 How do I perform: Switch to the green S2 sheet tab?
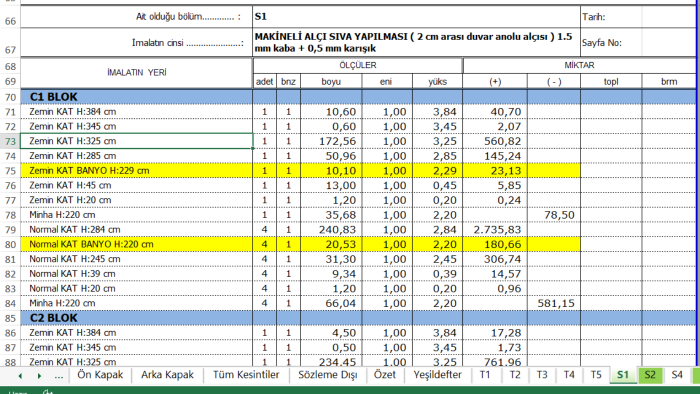point(650,375)
